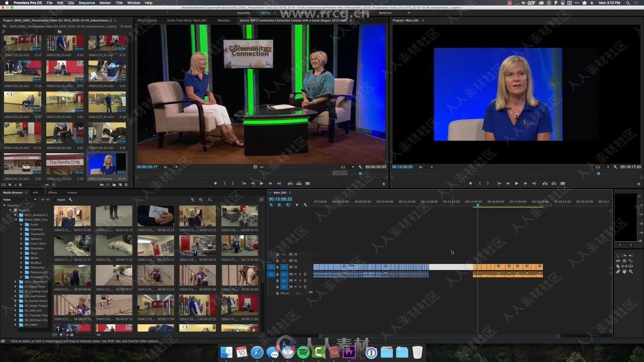Screen dimensions: 644x362
Task: Go to In point in Source monitor
Action: (244, 184)
